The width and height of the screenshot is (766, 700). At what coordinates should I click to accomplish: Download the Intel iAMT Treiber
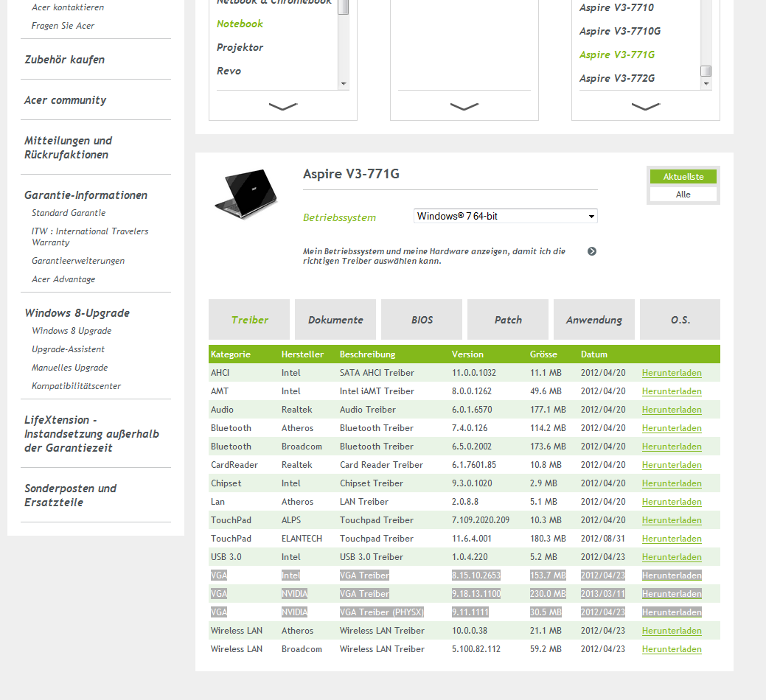click(x=672, y=391)
